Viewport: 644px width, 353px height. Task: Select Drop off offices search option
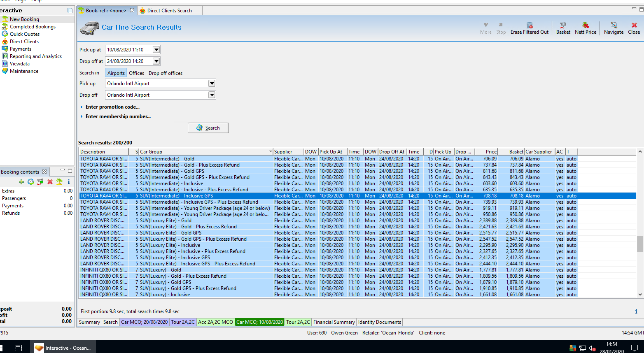click(166, 73)
